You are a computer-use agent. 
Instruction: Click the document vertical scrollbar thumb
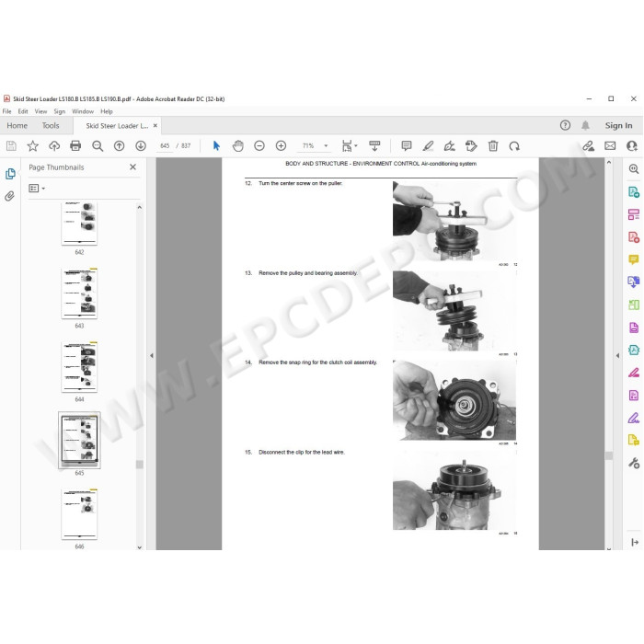click(609, 455)
